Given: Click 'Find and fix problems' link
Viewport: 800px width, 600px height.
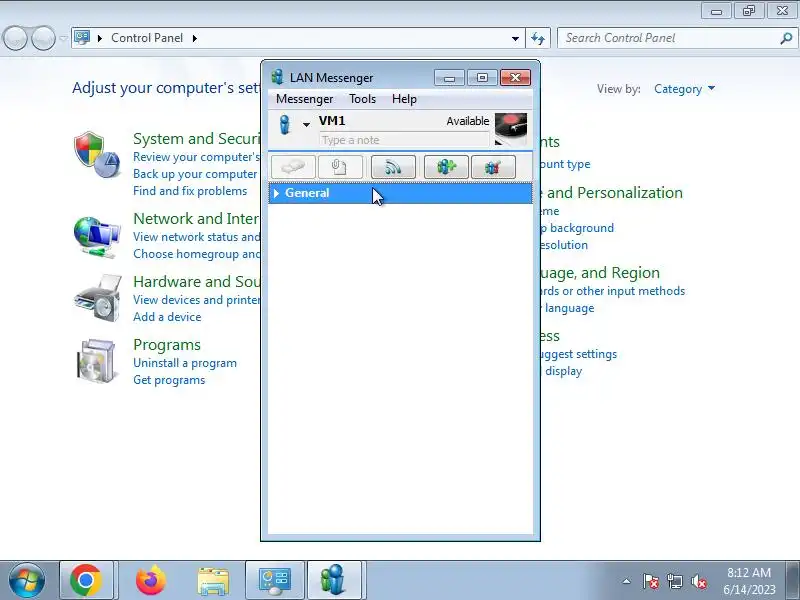Looking at the screenshot, I should [x=190, y=191].
